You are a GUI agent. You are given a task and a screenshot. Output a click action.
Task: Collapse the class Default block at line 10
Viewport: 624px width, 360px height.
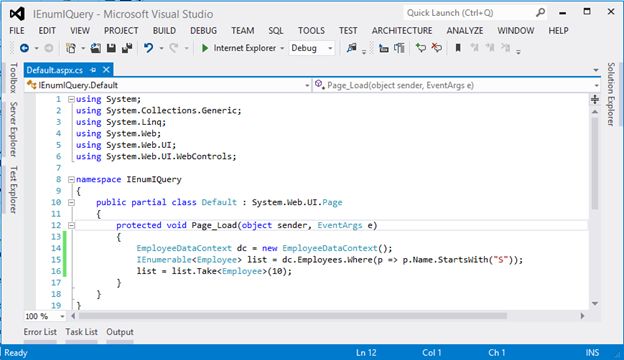tap(71, 202)
